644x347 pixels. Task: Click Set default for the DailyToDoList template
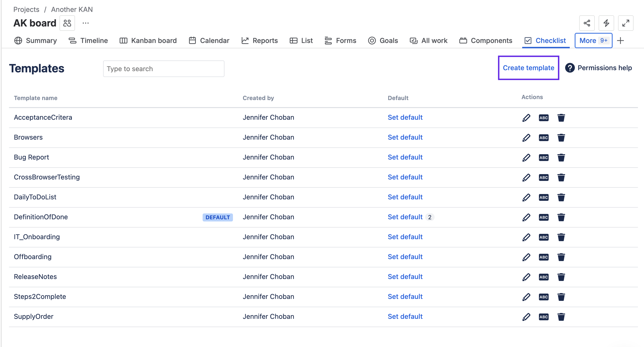point(405,197)
